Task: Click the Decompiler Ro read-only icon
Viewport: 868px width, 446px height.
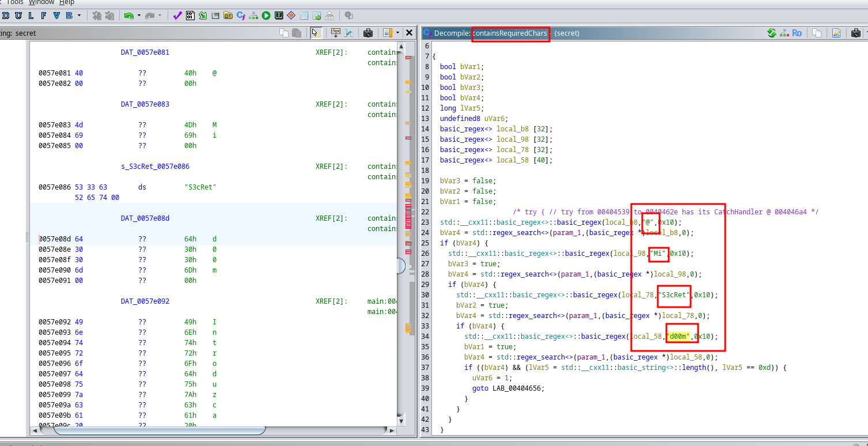Action: tap(797, 33)
